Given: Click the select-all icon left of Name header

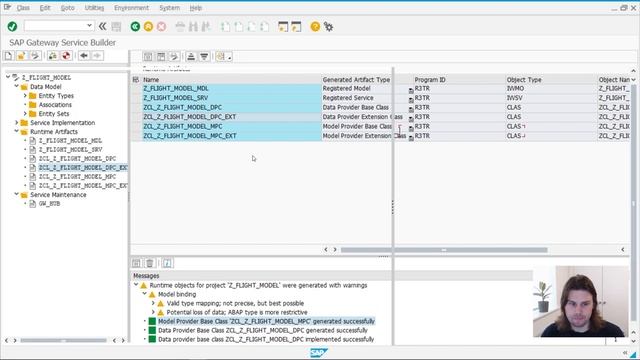Looking at the screenshot, I should pyautogui.click(x=136, y=80).
